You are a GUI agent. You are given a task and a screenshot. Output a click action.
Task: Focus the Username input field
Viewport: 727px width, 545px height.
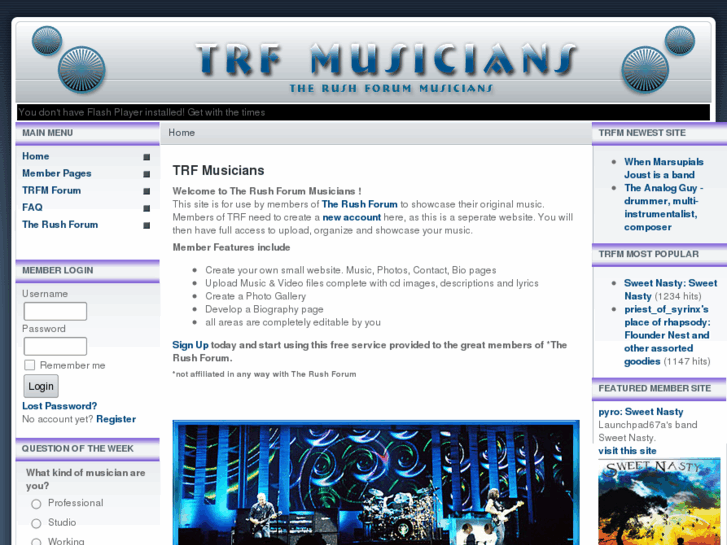[x=55, y=311]
